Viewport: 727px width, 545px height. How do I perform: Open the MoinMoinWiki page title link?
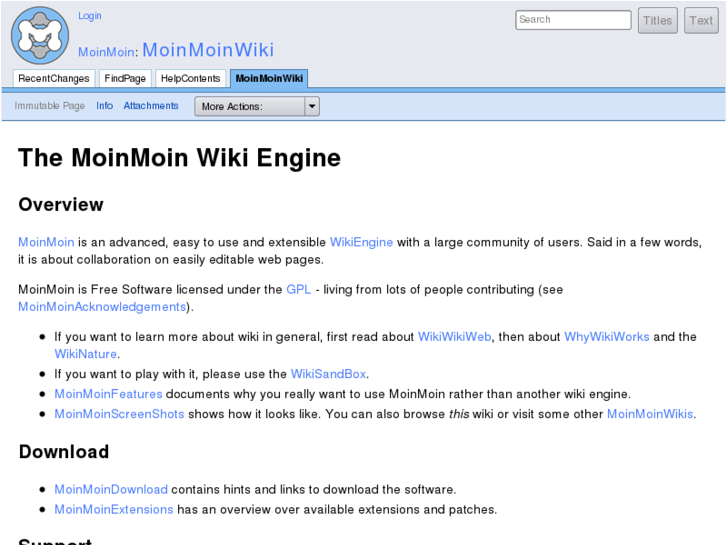(208, 50)
